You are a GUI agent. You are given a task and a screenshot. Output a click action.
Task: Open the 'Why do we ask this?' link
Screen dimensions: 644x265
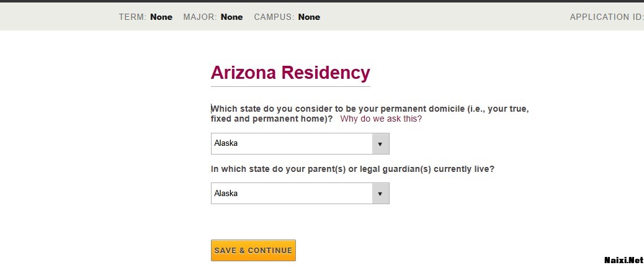[381, 119]
